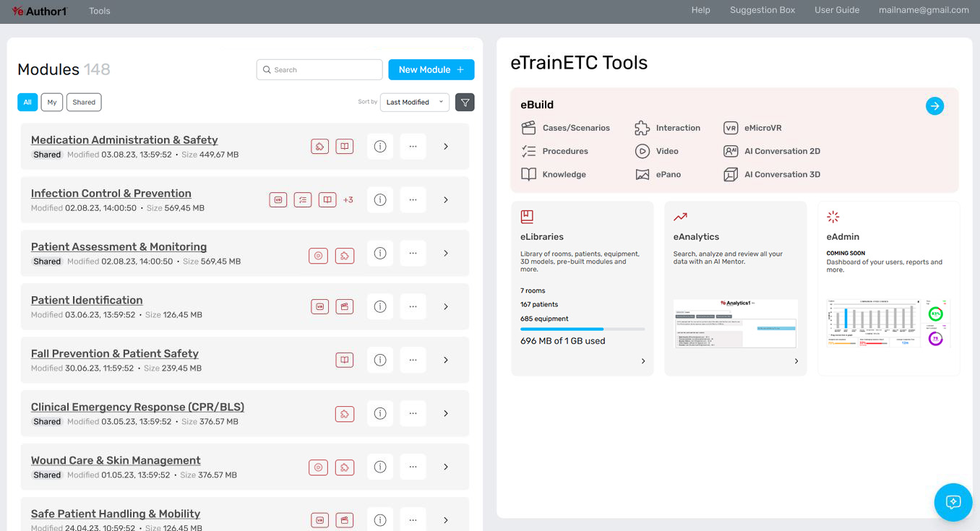Open the Fall Prevention & Patient Safety module link
Screen dimensions: 980x531
pyautogui.click(x=114, y=353)
